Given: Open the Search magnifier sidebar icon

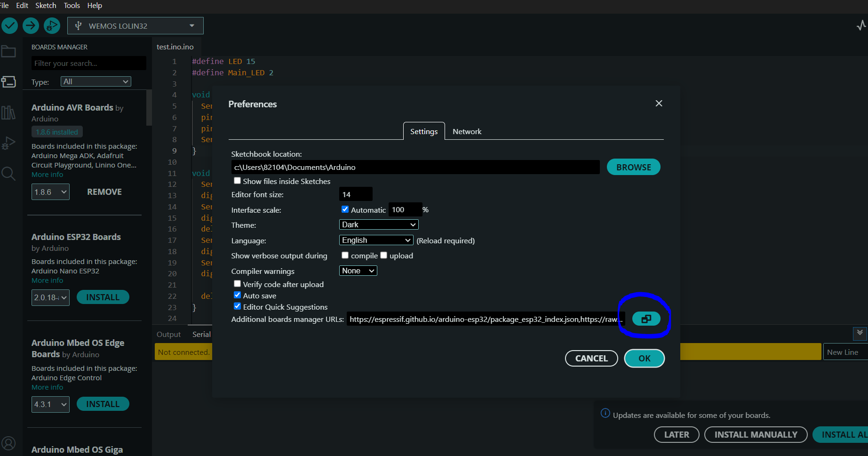Looking at the screenshot, I should (x=8, y=174).
